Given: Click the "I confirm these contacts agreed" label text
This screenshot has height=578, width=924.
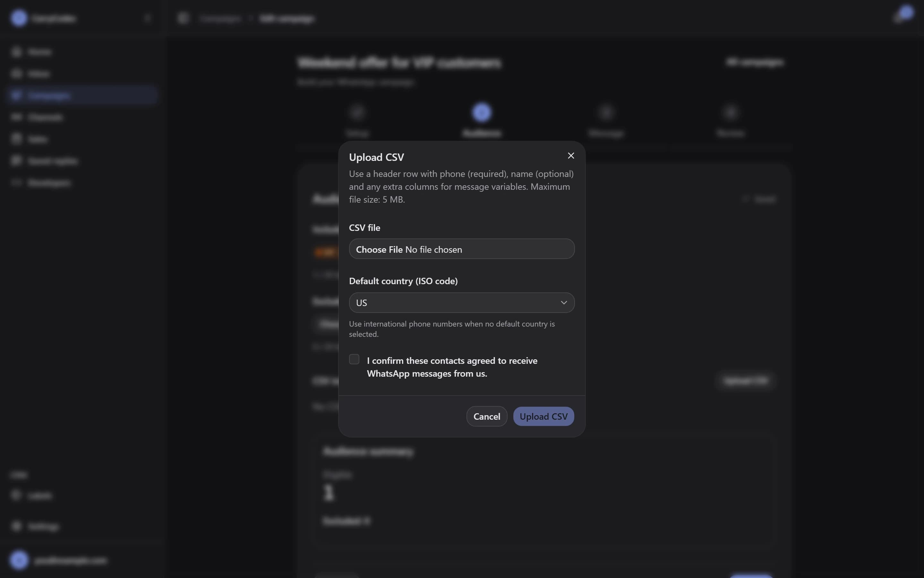Looking at the screenshot, I should (x=452, y=367).
